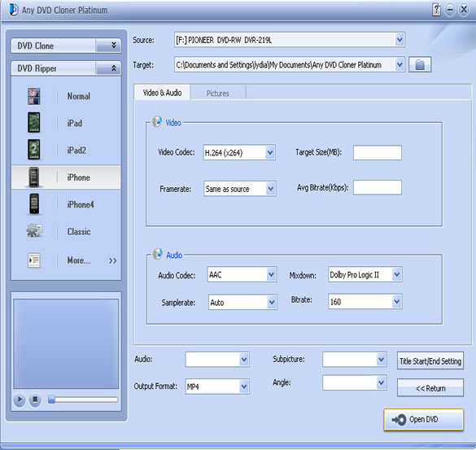Click the iPad device icon
476x450 pixels.
(x=33, y=122)
